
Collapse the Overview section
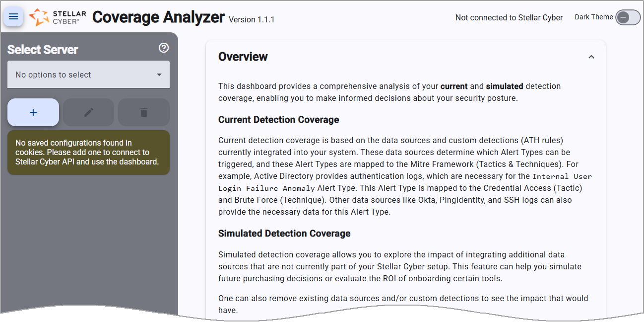[x=591, y=57]
